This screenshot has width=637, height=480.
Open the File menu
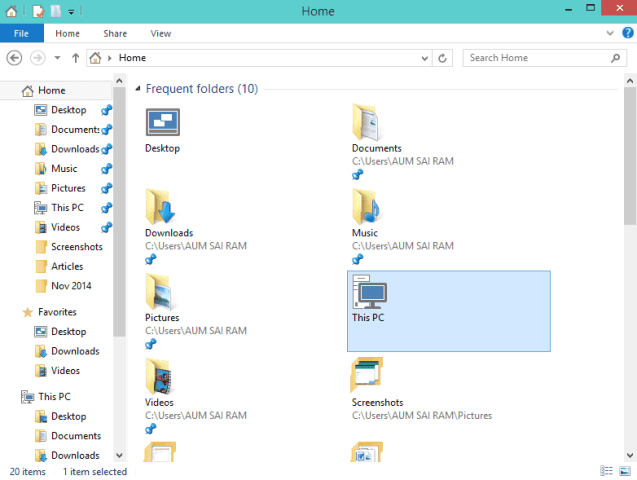click(x=22, y=33)
